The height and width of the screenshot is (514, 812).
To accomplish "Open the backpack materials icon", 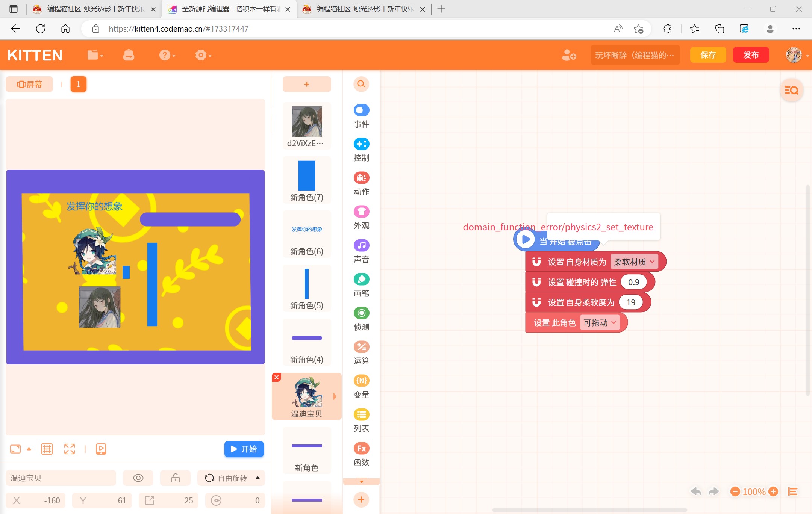I will click(129, 55).
